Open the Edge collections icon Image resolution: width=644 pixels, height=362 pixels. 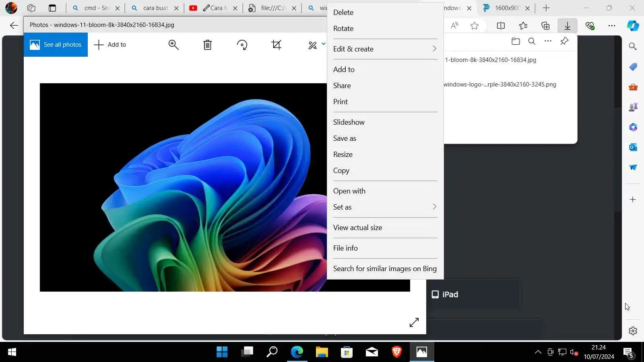pyautogui.click(x=545, y=26)
